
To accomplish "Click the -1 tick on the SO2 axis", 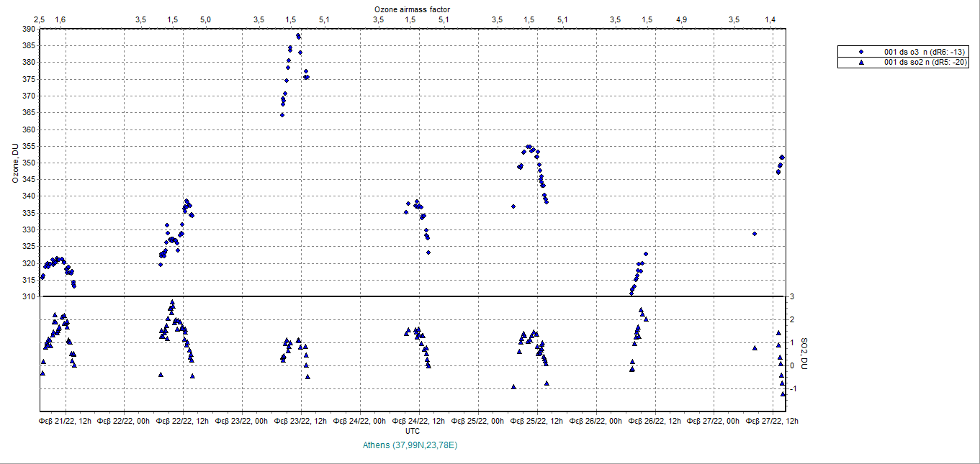I will coord(793,389).
